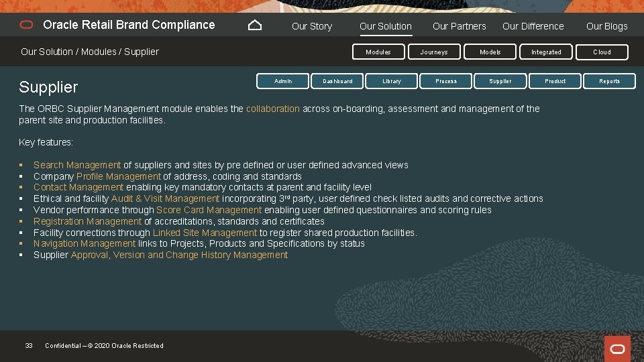Open the Our Story menu

[312, 26]
